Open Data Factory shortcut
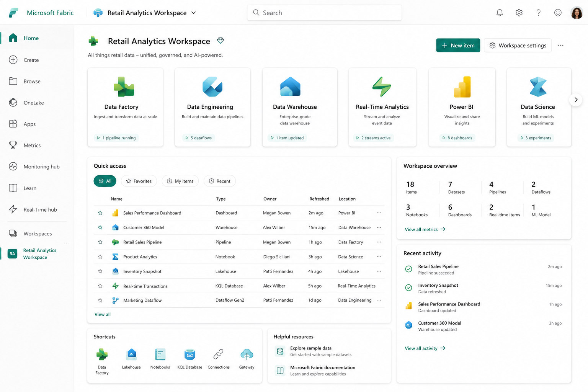 (x=102, y=361)
